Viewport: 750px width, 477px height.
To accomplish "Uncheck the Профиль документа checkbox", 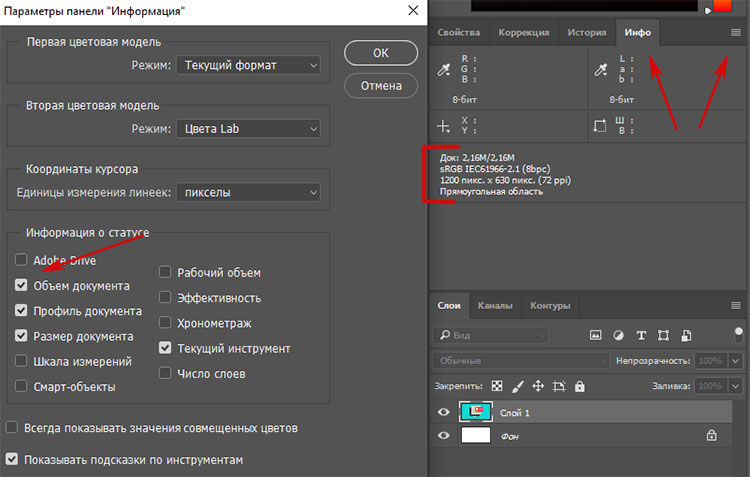I will tap(21, 311).
